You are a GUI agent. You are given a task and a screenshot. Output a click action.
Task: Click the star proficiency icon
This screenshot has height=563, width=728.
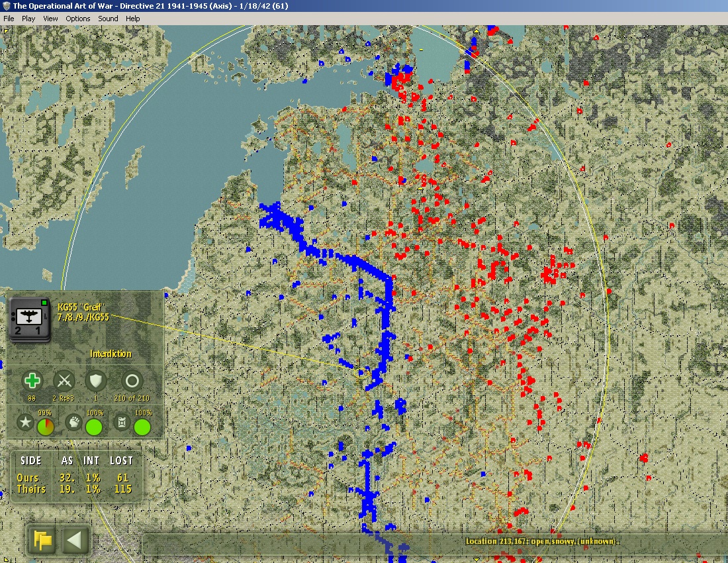pyautogui.click(x=25, y=423)
